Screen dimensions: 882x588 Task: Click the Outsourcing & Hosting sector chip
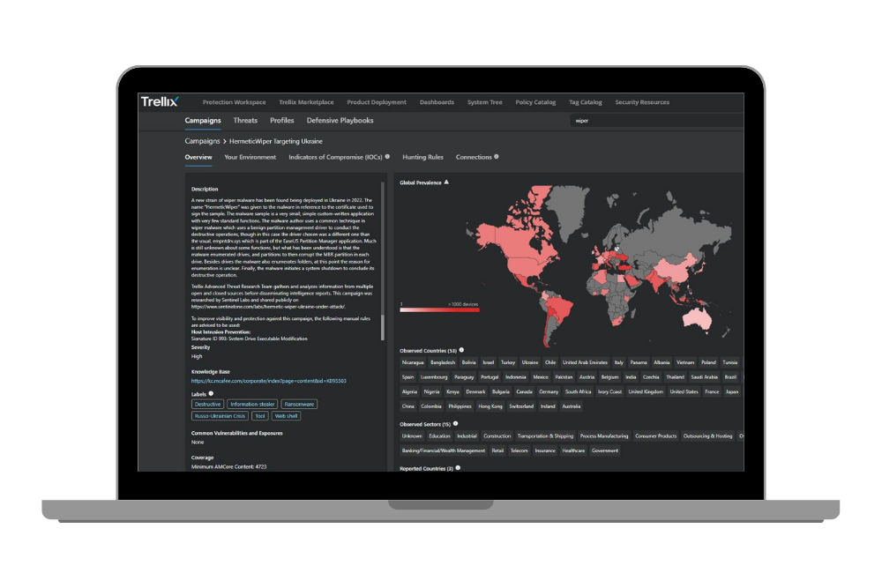point(707,436)
